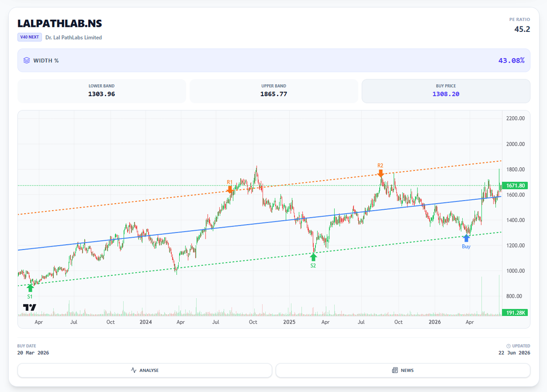Click the BUY PRICE card 1308.20
The width and height of the screenshot is (547, 392).
(446, 91)
